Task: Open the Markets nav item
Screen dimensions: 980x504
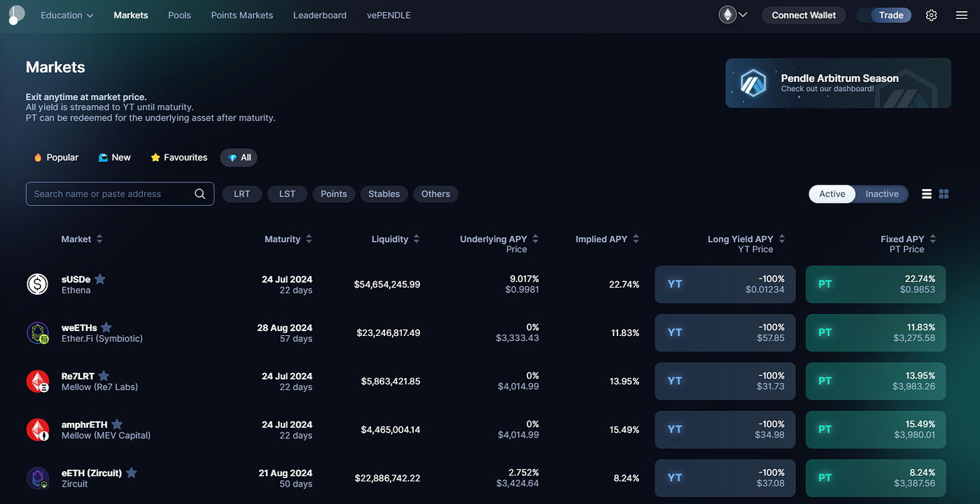Action: pos(131,15)
